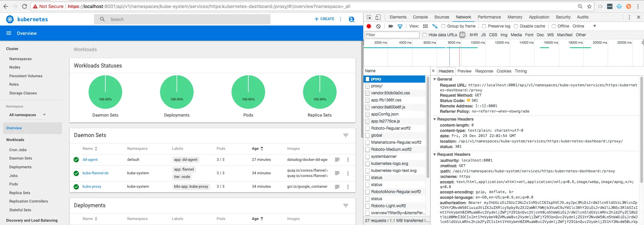
Task: Click the bookmark star icon in address bar
Action: pos(589,6)
